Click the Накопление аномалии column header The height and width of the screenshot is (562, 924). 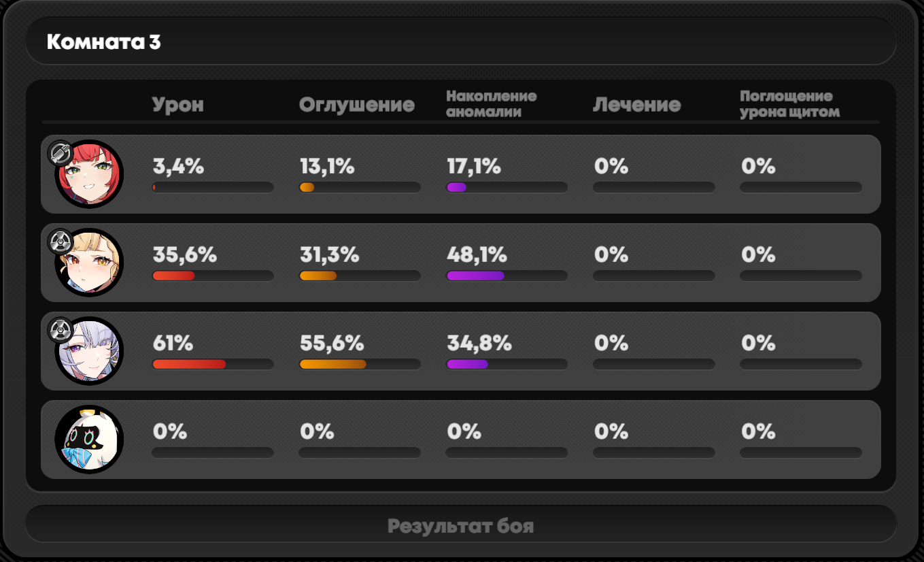492,104
